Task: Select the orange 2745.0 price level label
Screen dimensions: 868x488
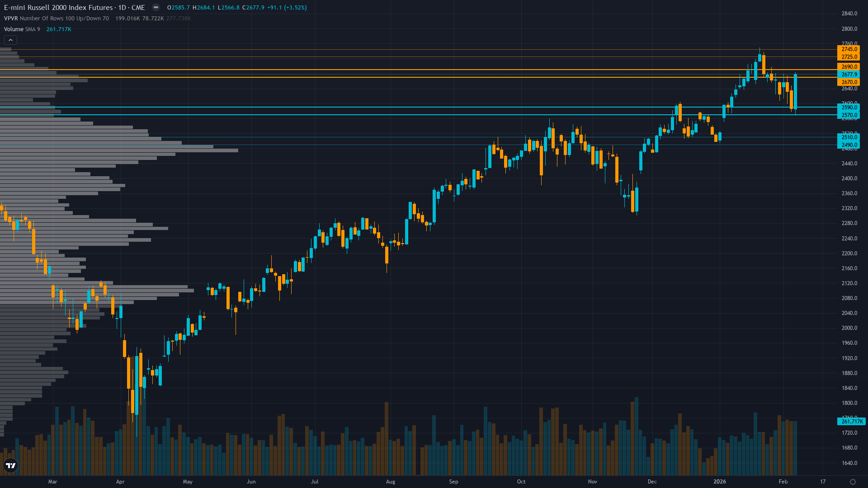Action: coord(849,48)
